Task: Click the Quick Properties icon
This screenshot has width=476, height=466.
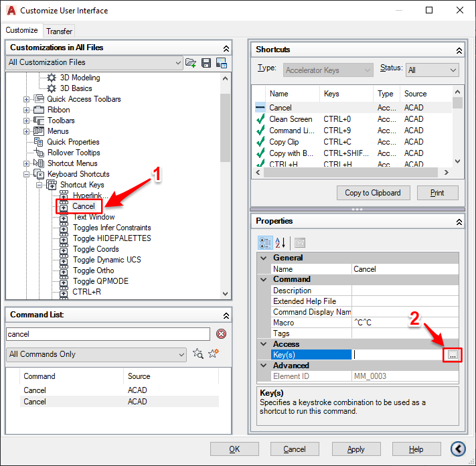Action: pyautogui.click(x=39, y=142)
